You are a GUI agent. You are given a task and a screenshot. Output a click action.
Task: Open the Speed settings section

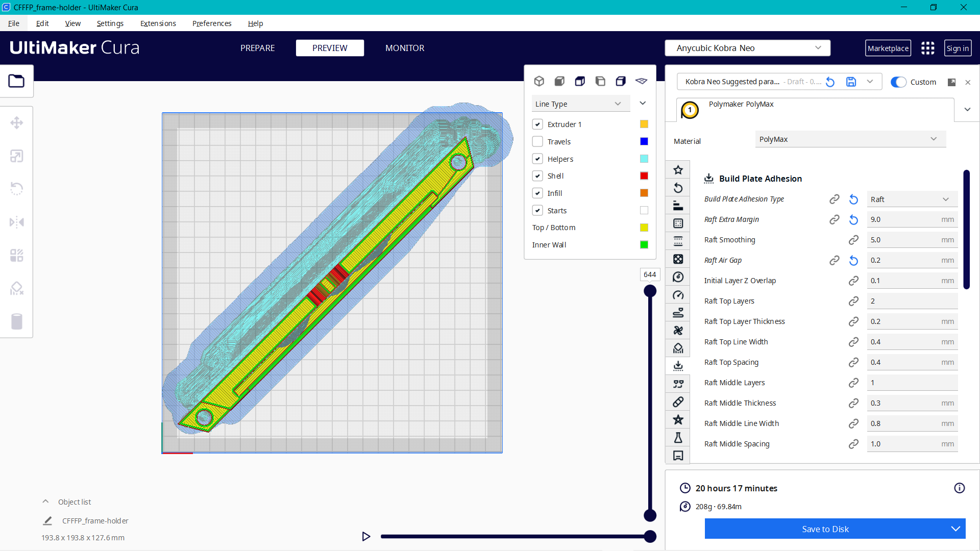coord(678,294)
